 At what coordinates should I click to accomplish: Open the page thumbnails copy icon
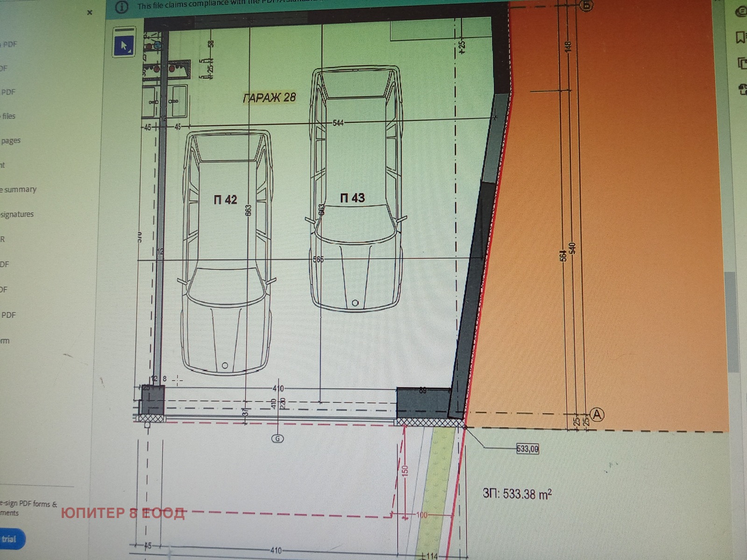tap(741, 63)
